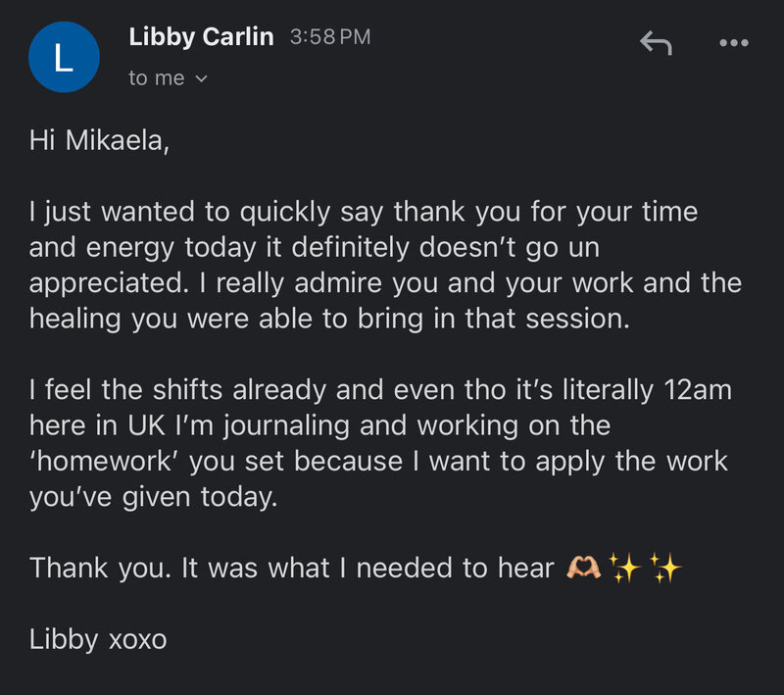Image resolution: width=784 pixels, height=695 pixels.
Task: Expand recipient details chevron beside "to me"
Action: tap(202, 78)
